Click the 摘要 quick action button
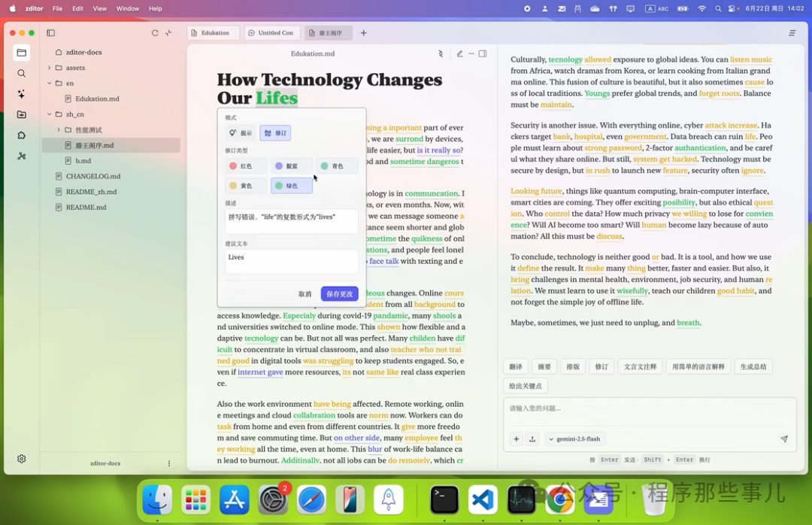The height and width of the screenshot is (525, 812). (x=544, y=366)
